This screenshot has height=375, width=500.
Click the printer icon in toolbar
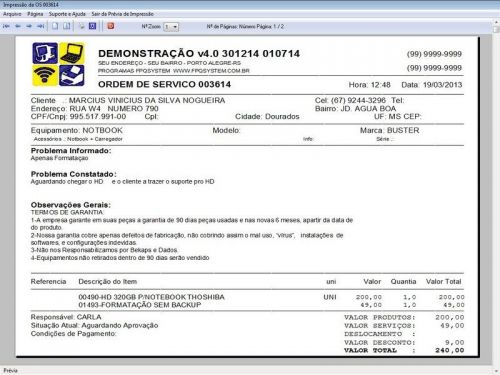pyautogui.click(x=81, y=26)
